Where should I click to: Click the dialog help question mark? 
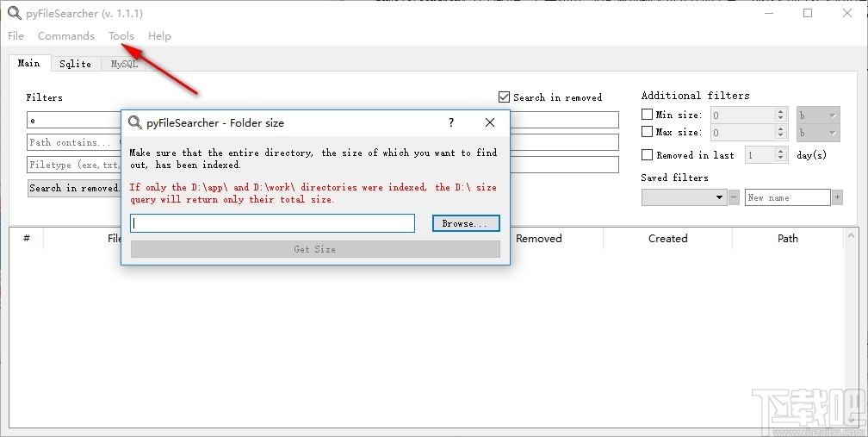[451, 122]
